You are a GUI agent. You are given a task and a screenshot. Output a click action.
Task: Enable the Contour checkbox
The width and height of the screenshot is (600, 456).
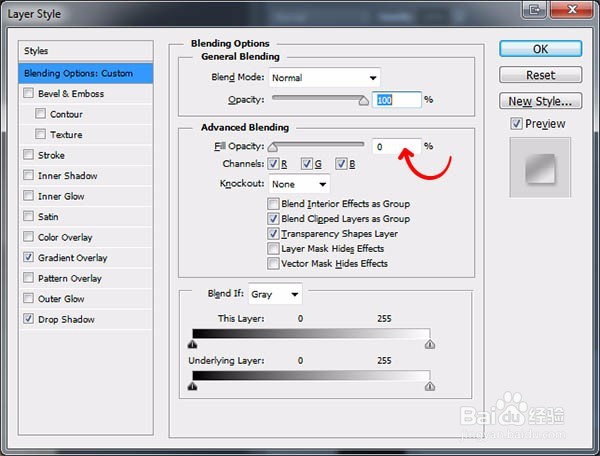coord(40,114)
